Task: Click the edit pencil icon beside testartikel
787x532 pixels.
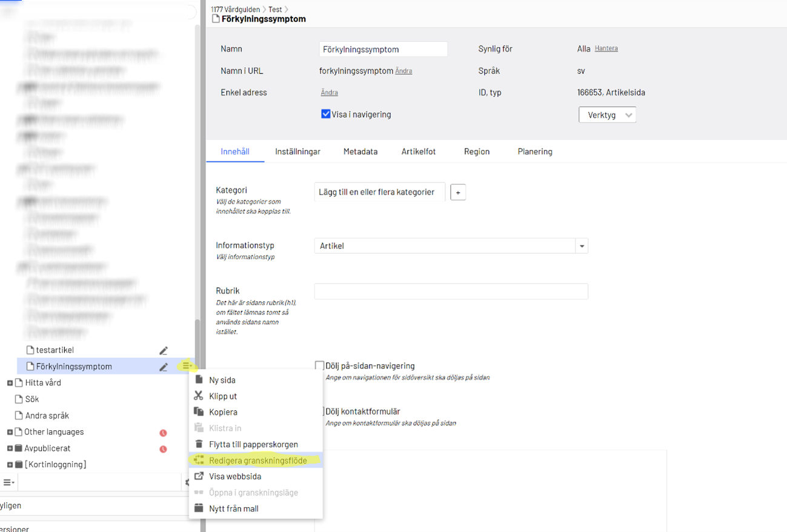Action: [164, 350]
